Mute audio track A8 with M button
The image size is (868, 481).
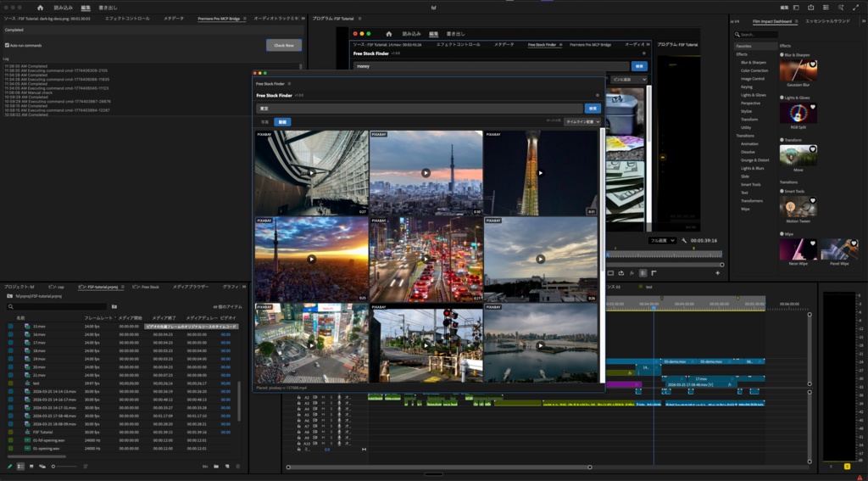(323, 432)
